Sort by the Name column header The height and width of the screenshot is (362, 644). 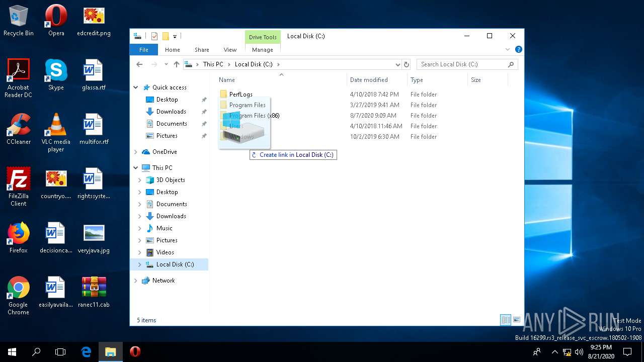(x=282, y=80)
